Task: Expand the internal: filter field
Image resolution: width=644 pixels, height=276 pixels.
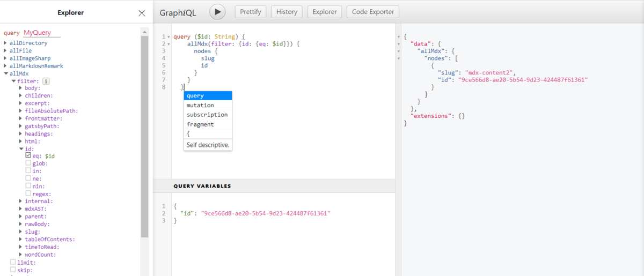Action: [x=21, y=201]
